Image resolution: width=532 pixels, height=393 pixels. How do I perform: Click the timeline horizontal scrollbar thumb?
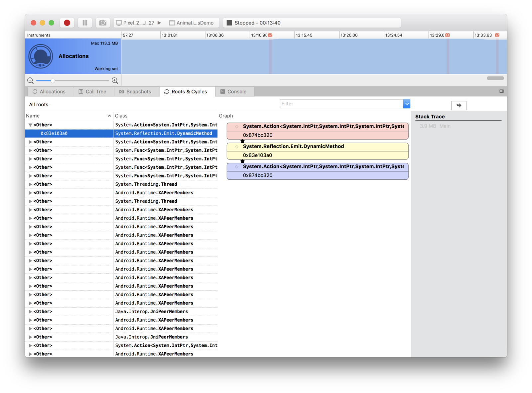coord(495,78)
